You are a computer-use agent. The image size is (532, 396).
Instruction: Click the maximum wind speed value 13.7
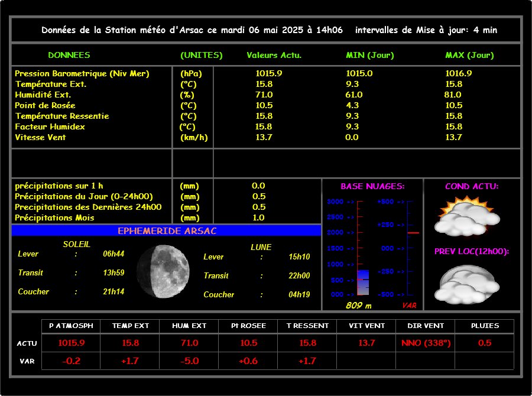point(453,137)
